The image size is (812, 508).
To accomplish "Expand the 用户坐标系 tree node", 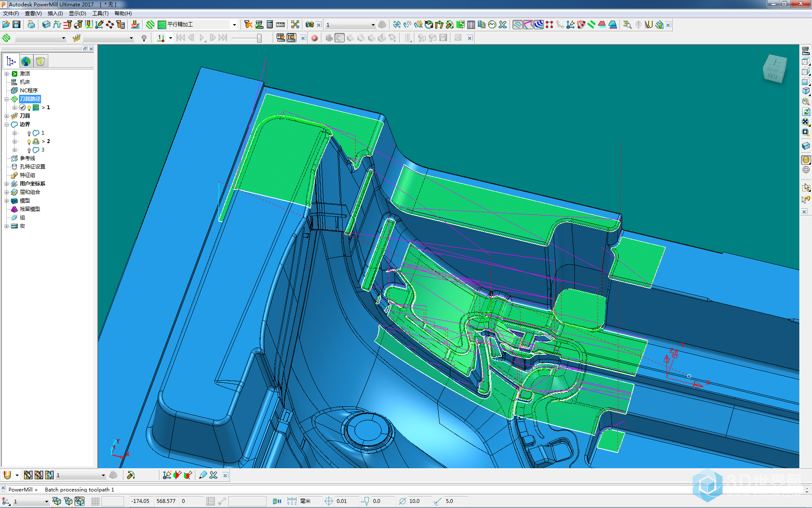I will [x=6, y=184].
